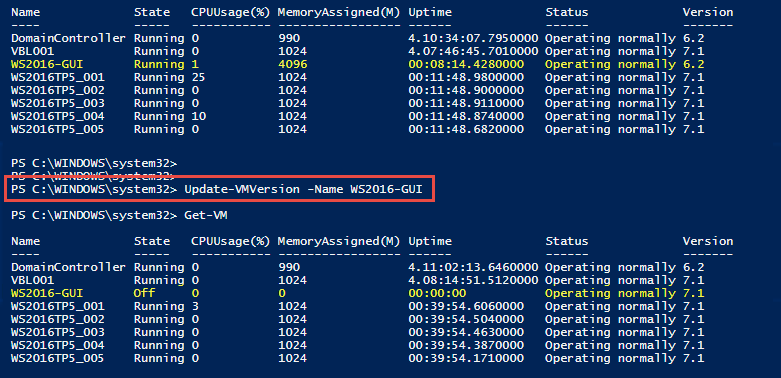Click the CPU usage value 10
The image size is (781, 378).
198,116
